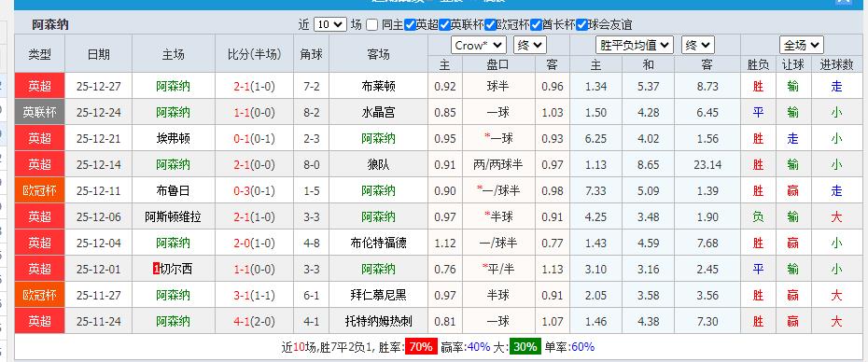
Task: Select the 负 result in the 阿斯顿维拉 row
Action: [x=758, y=217]
